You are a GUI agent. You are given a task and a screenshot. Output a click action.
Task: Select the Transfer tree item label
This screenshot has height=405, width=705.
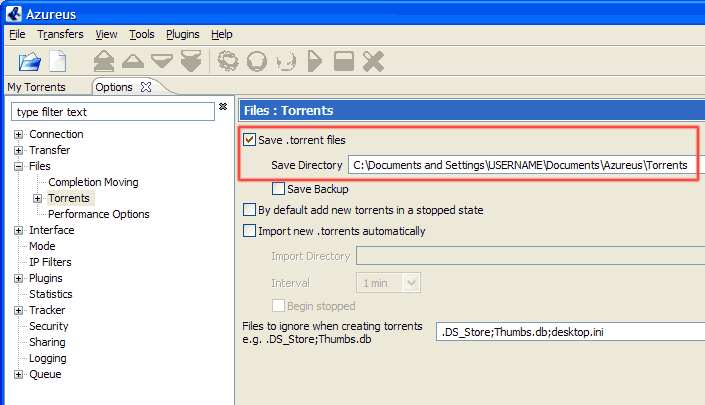coord(49,150)
